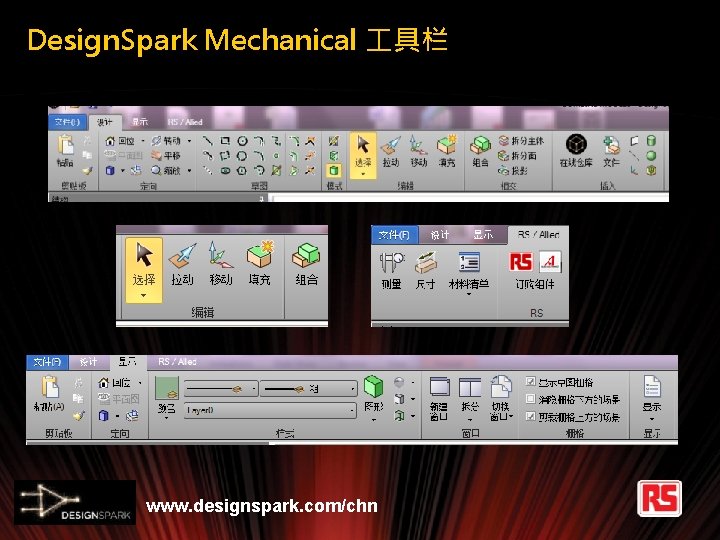
Task: Open the line style dropdown above Layer0
Action: pos(221,389)
